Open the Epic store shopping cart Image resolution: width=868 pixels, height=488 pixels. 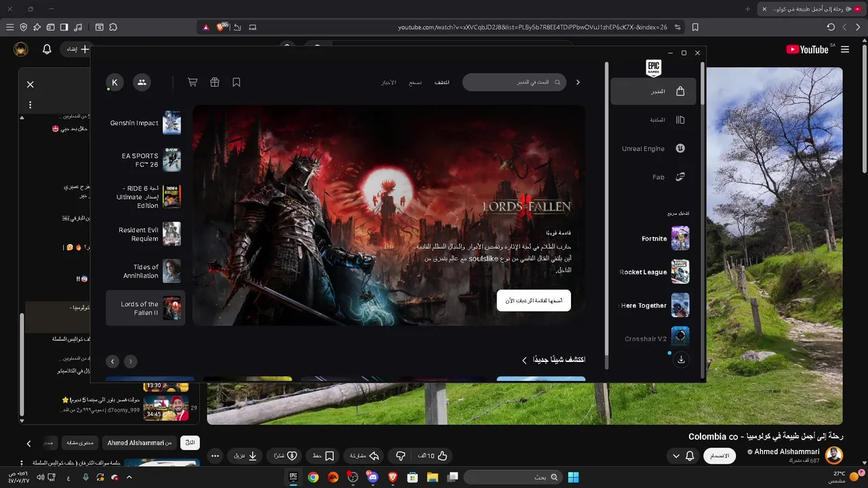[x=193, y=82]
